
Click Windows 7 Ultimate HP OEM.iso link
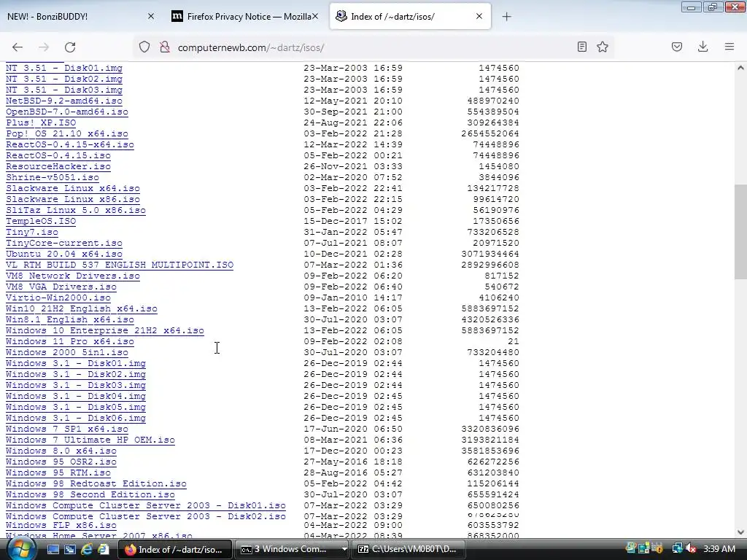tap(90, 440)
